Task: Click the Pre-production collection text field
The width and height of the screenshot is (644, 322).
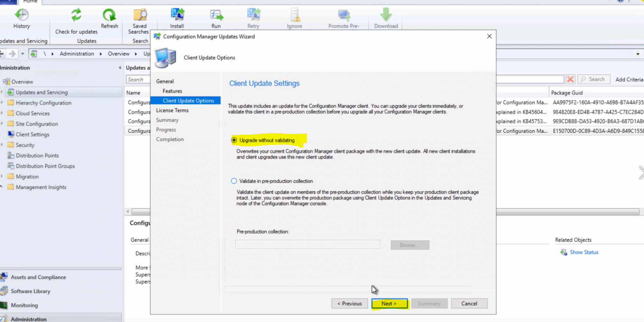Action: pos(308,245)
